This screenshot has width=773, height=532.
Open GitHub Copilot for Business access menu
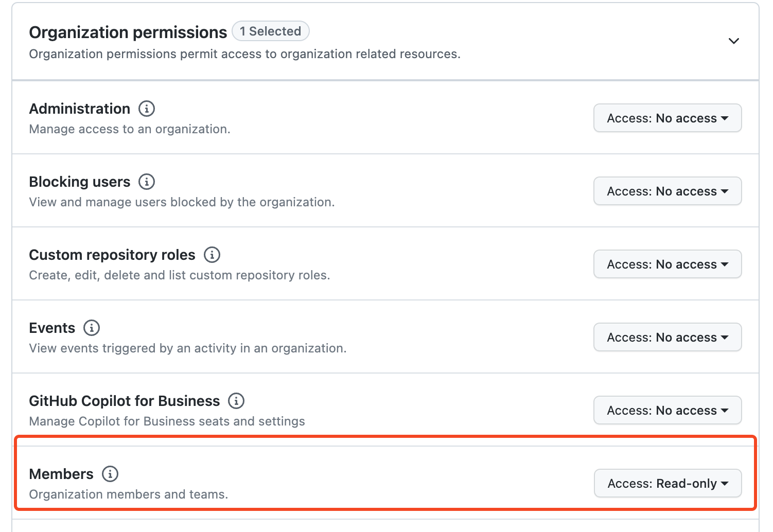point(667,411)
